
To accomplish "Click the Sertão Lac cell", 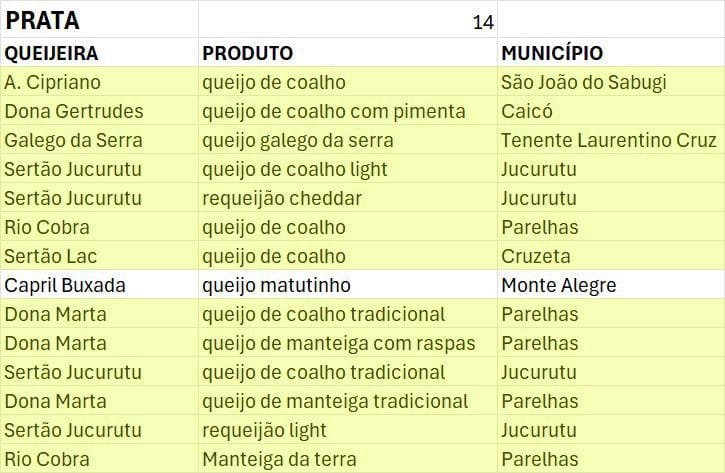I will point(98,256).
